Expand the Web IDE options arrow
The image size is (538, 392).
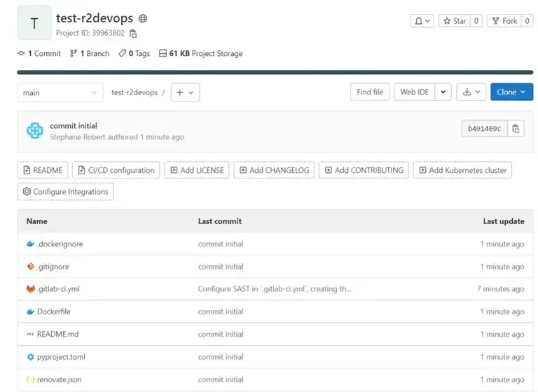pos(443,92)
